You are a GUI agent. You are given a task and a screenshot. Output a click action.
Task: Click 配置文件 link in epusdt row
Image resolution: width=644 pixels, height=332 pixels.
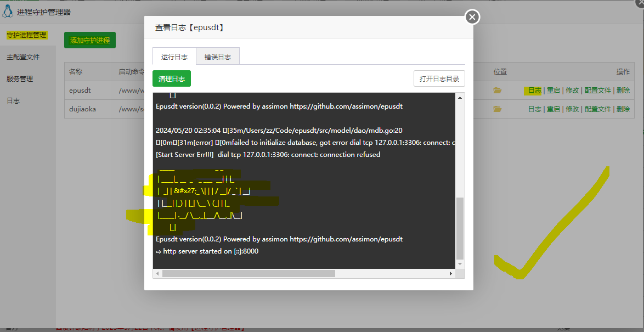point(597,91)
